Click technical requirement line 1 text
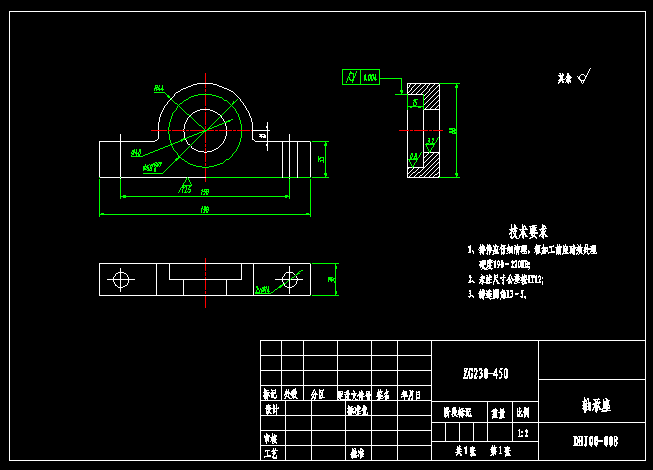The image size is (653, 470). coord(532,250)
